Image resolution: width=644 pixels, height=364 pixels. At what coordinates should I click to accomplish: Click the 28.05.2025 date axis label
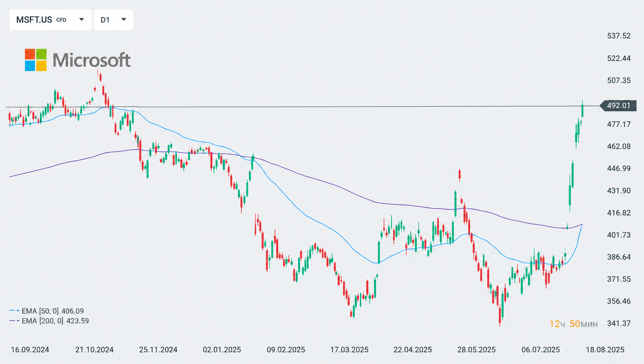(x=476, y=350)
